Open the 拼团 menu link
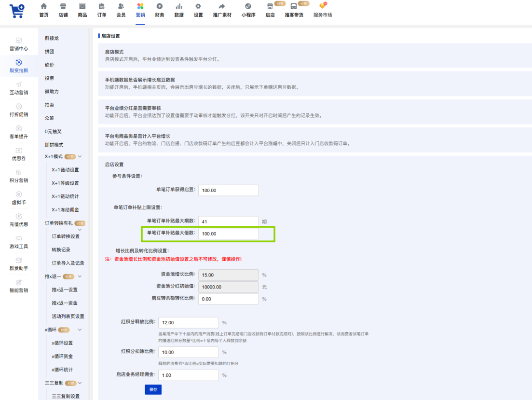Viewport: 532px width, 400px height. 50,52
